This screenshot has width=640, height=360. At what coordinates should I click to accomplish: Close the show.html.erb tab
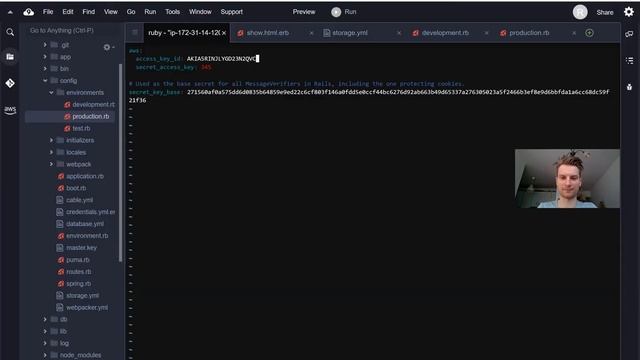click(x=311, y=33)
